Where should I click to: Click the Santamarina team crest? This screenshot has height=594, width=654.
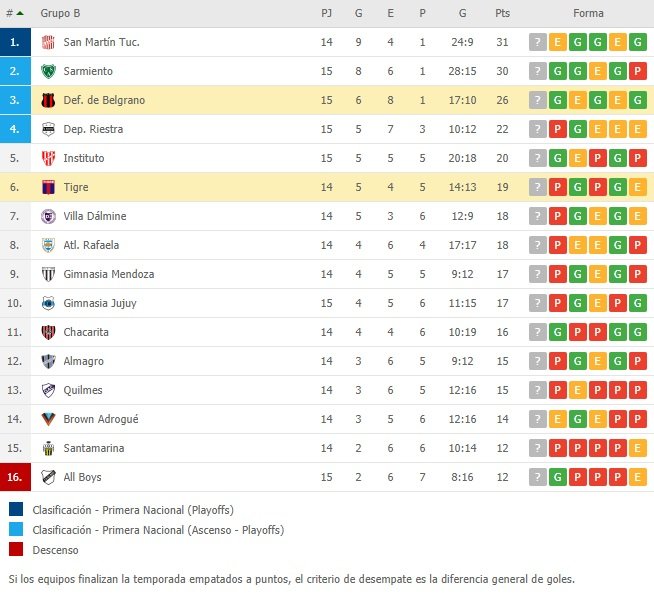pos(48,448)
